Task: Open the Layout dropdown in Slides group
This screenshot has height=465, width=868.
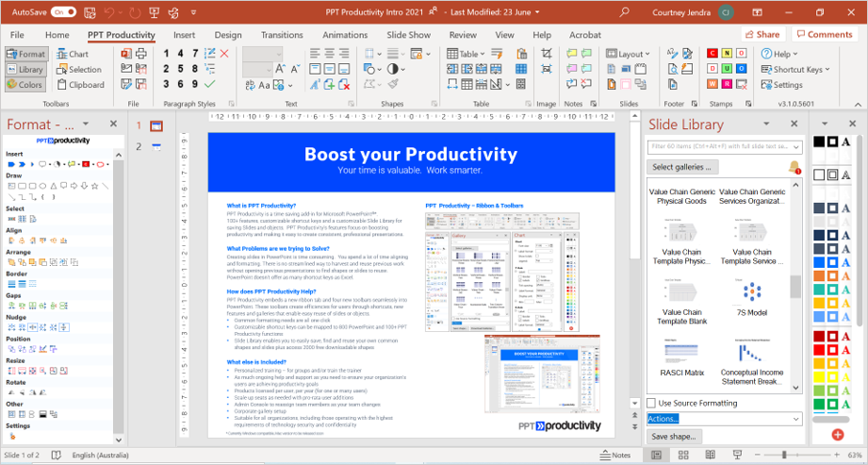Action: pyautogui.click(x=629, y=54)
